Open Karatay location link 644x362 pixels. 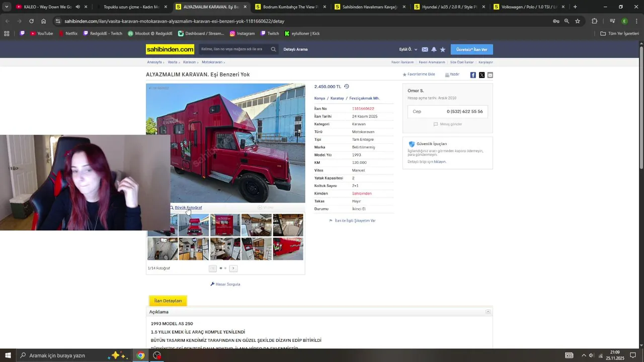[x=337, y=99]
